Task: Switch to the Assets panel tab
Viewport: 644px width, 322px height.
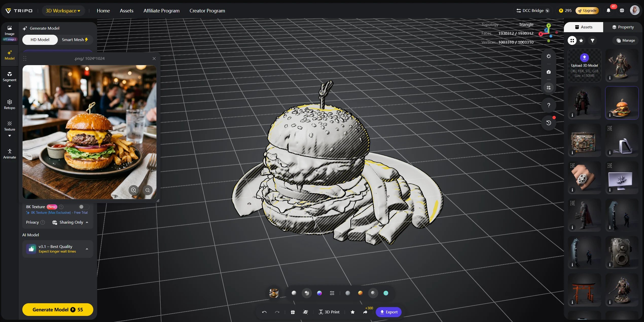Action: [x=583, y=27]
